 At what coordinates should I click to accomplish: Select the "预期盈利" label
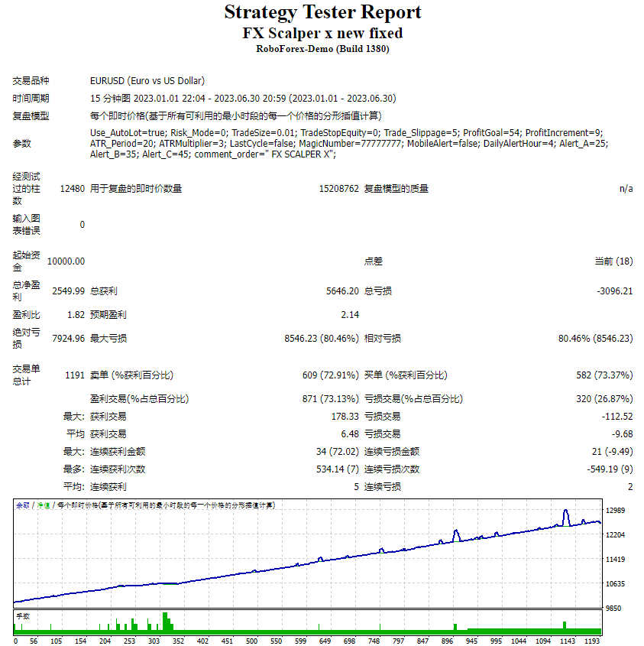[x=108, y=315]
